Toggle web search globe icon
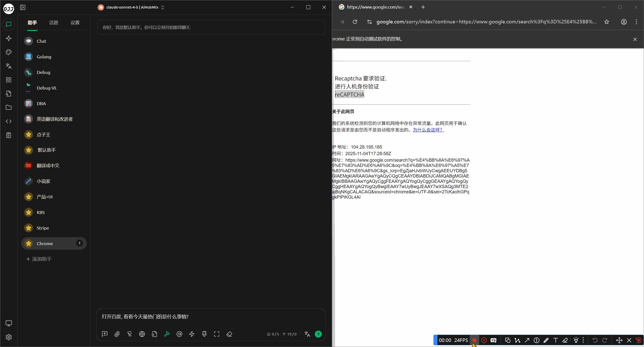This screenshot has width=644, height=347. (x=142, y=334)
